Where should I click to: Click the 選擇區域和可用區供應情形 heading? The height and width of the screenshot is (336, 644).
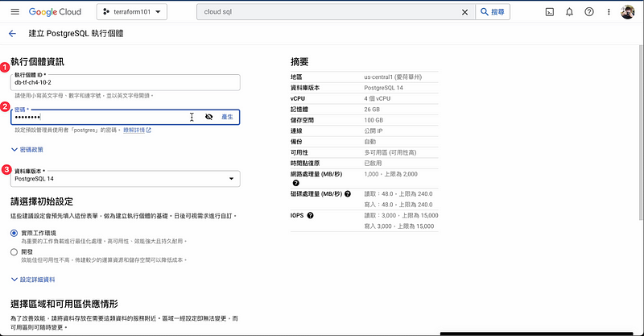pos(64,304)
